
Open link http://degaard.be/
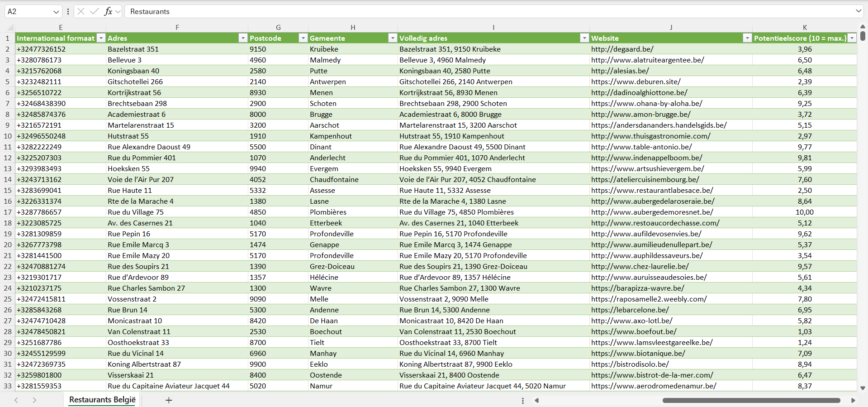(622, 49)
